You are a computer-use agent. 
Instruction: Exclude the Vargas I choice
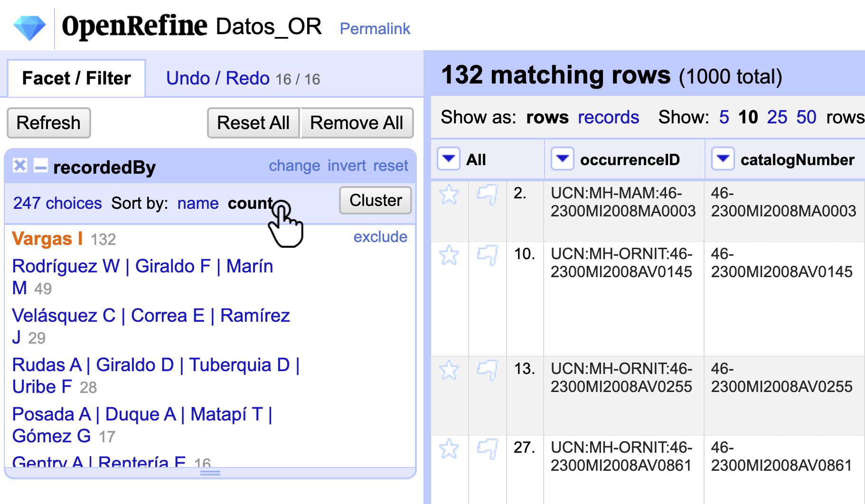tap(380, 237)
